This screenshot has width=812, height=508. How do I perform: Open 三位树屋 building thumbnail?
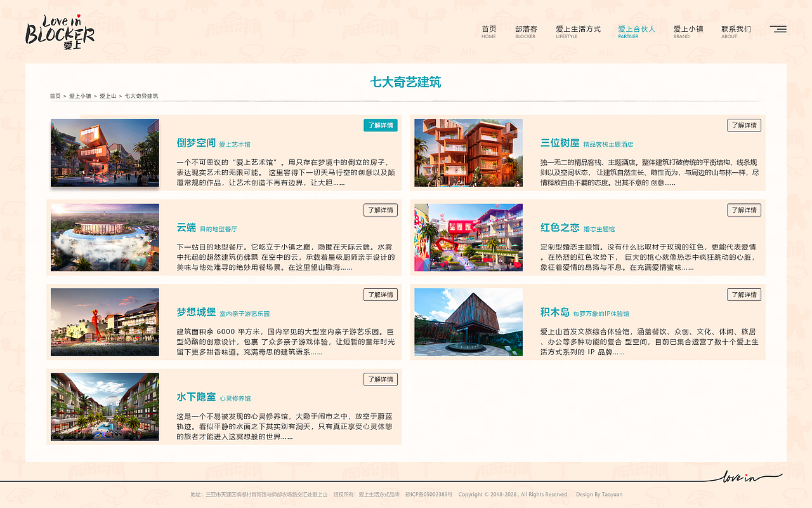(x=468, y=153)
